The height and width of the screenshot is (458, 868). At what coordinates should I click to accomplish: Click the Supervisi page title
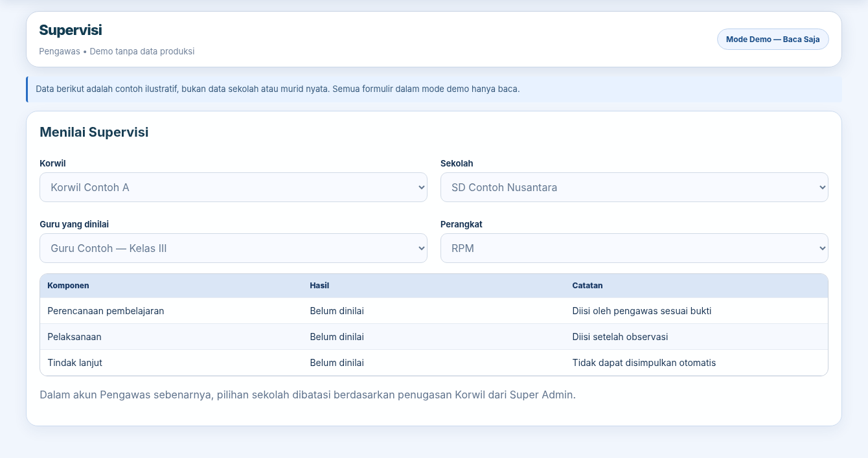[71, 30]
